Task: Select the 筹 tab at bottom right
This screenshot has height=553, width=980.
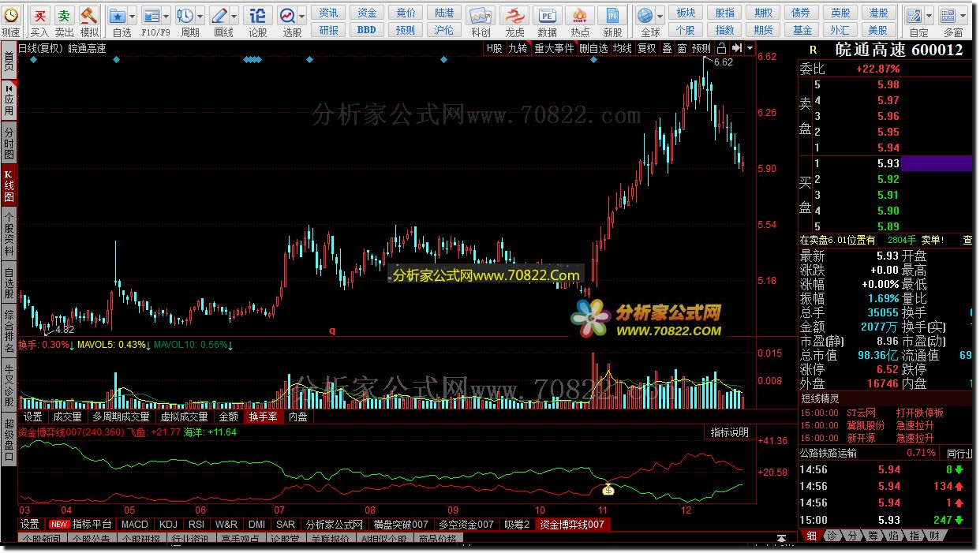Action: click(873, 536)
